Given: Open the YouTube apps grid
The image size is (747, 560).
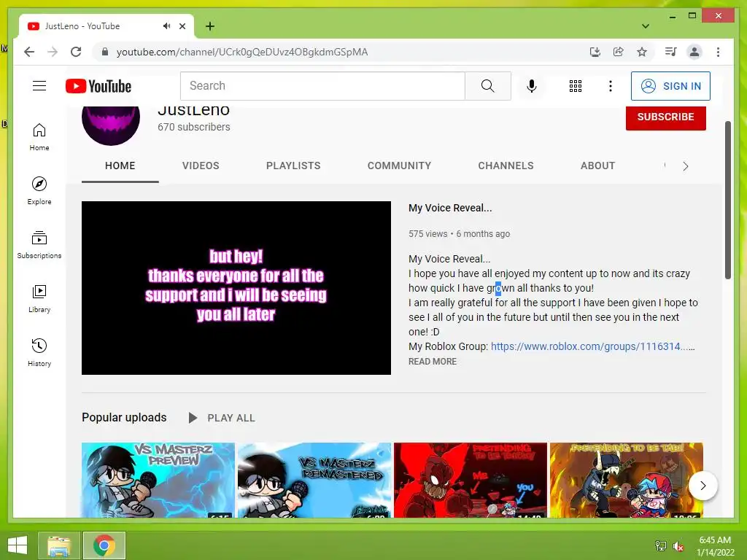Looking at the screenshot, I should tap(576, 86).
